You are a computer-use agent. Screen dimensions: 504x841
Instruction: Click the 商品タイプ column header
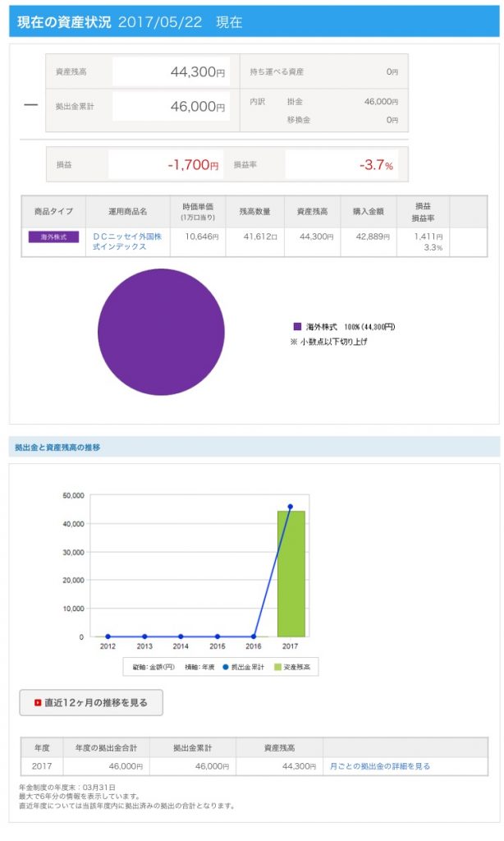click(x=53, y=212)
